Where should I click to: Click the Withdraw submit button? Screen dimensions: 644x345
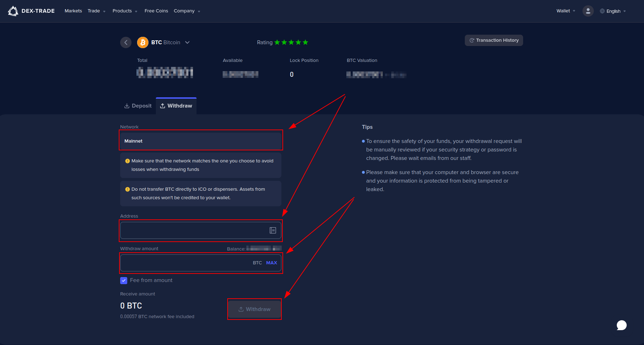[254, 309]
